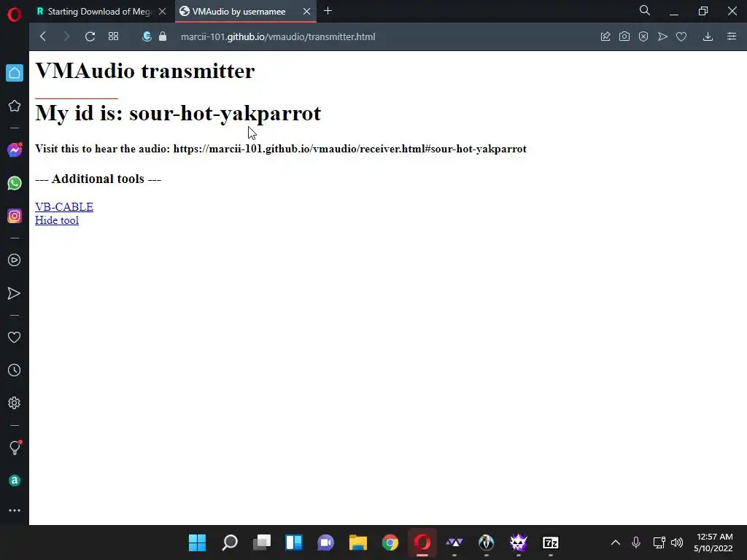Open volume settings in the system tray
Image resolution: width=747 pixels, height=560 pixels.
pyautogui.click(x=677, y=542)
